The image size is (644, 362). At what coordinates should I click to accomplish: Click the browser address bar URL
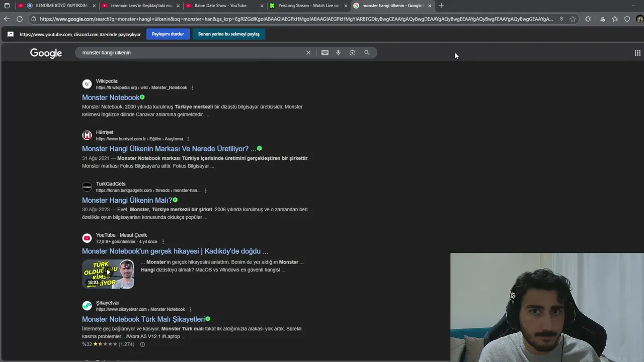click(x=296, y=19)
